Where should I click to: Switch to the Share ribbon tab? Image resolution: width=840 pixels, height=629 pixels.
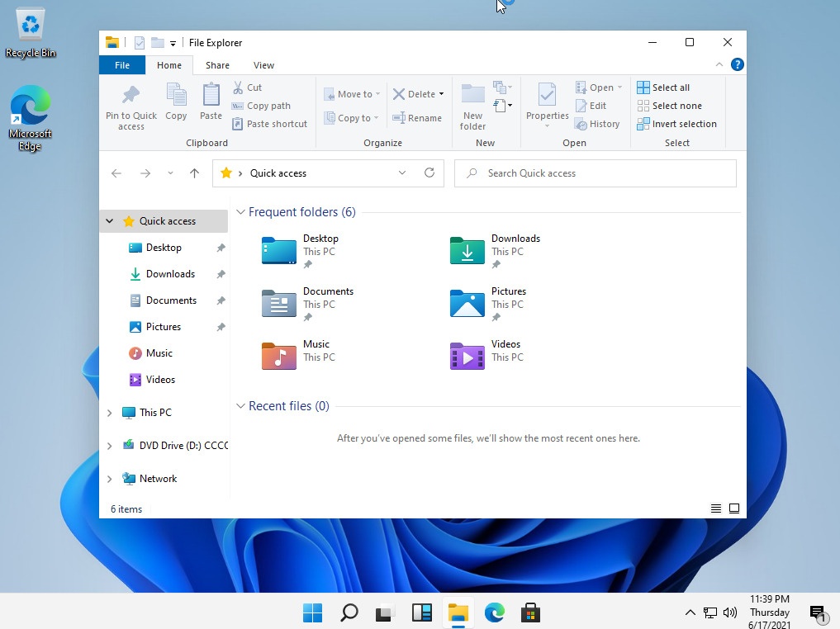pyautogui.click(x=217, y=65)
